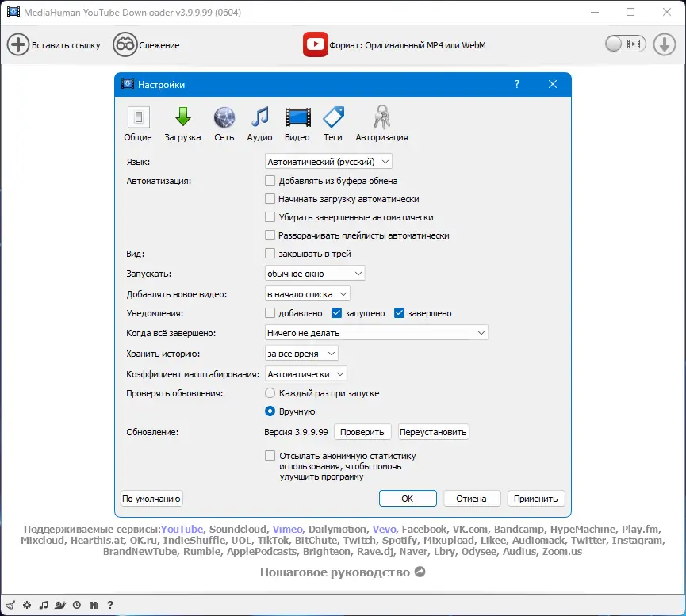Open the Загрузка settings tab
Image resolution: width=686 pixels, height=616 pixels.
[182, 124]
